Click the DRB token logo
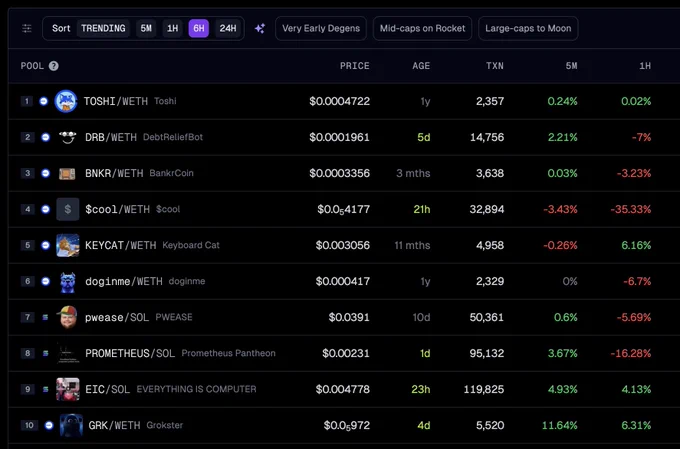 click(x=68, y=137)
